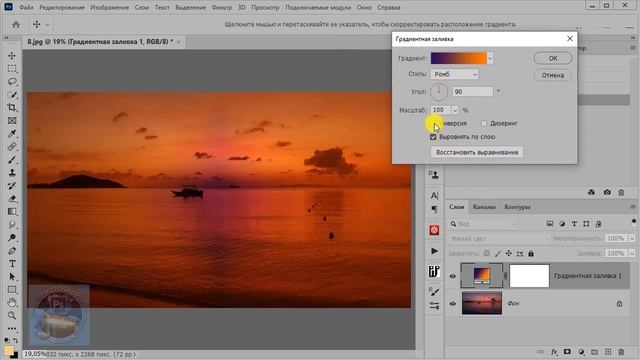Toggle the Инверсия checkbox
The width and height of the screenshot is (640, 360).
434,123
